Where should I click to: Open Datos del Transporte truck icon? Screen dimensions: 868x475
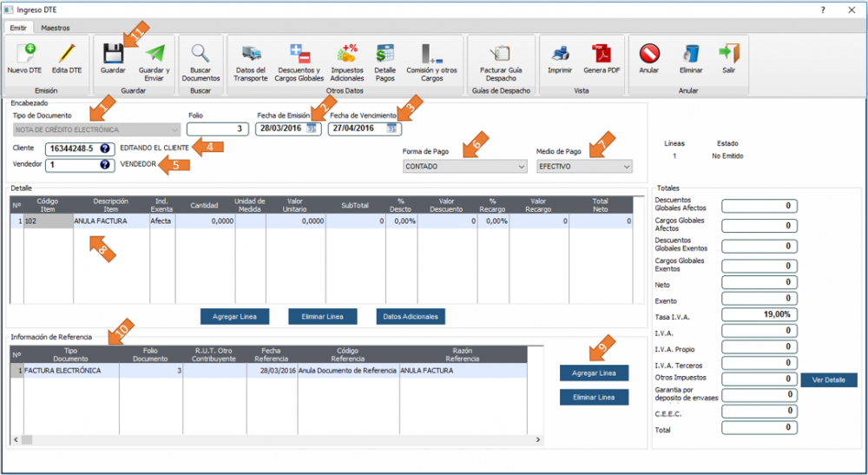[252, 54]
